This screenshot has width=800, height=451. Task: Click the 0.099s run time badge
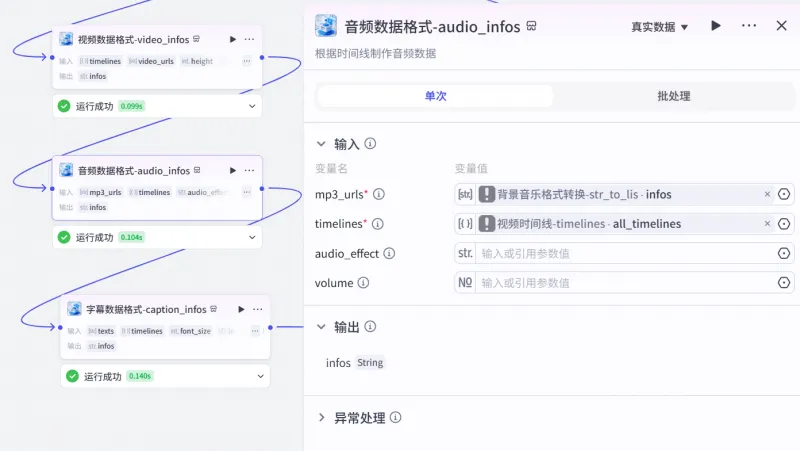131,106
